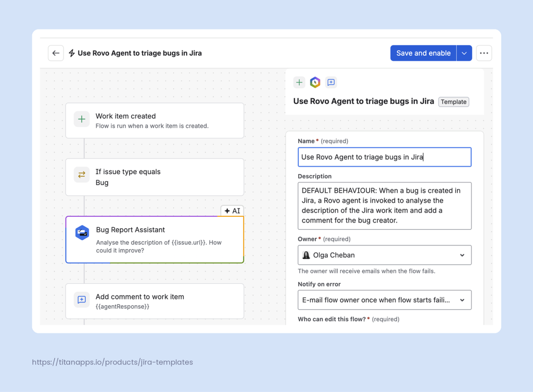Click the 'Flow is run when a work item is created' text
Screen dimensions: 533x392
coord(152,126)
